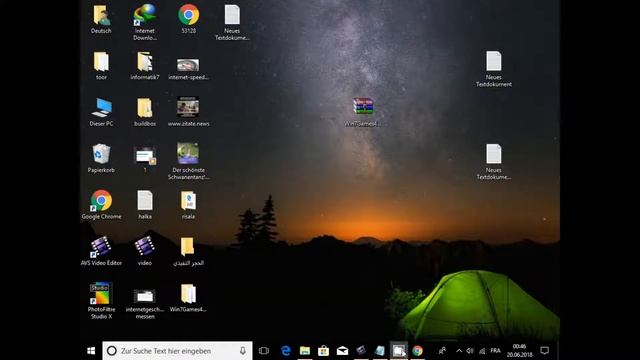This screenshot has height=360, width=640.
Task: Open the AVS Video Editor taskbar icon
Action: point(361,351)
